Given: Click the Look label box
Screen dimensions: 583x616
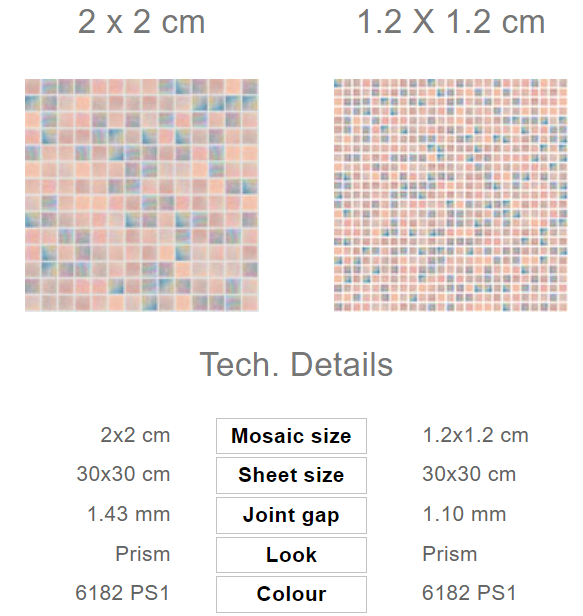Looking at the screenshot, I should click(291, 555).
